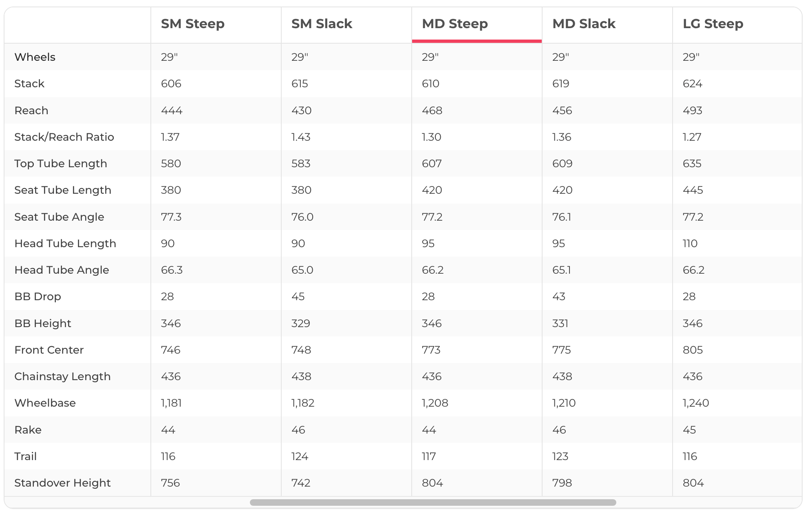Image resolution: width=812 pixels, height=518 pixels.
Task: Click the MD Steep reach value 468
Action: (432, 111)
